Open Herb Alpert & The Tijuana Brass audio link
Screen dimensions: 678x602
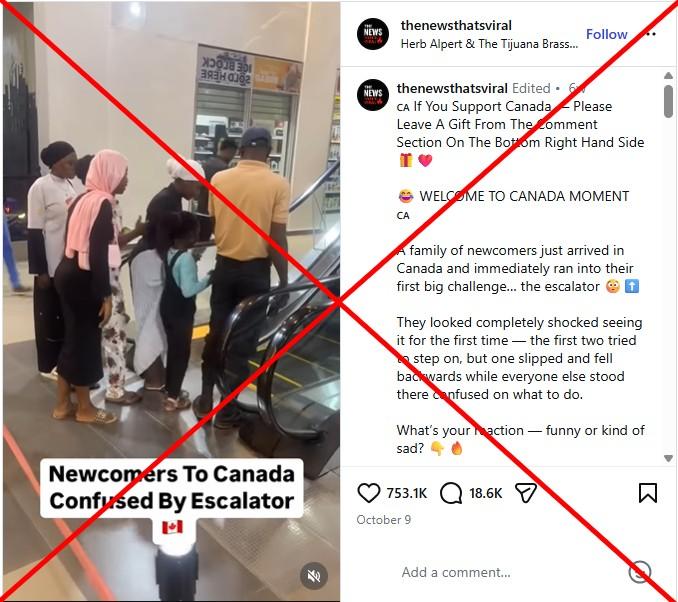click(x=489, y=44)
